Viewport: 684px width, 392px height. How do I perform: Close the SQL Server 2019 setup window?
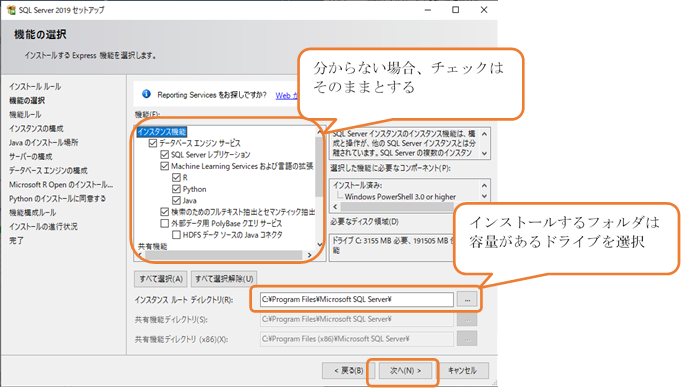click(484, 10)
